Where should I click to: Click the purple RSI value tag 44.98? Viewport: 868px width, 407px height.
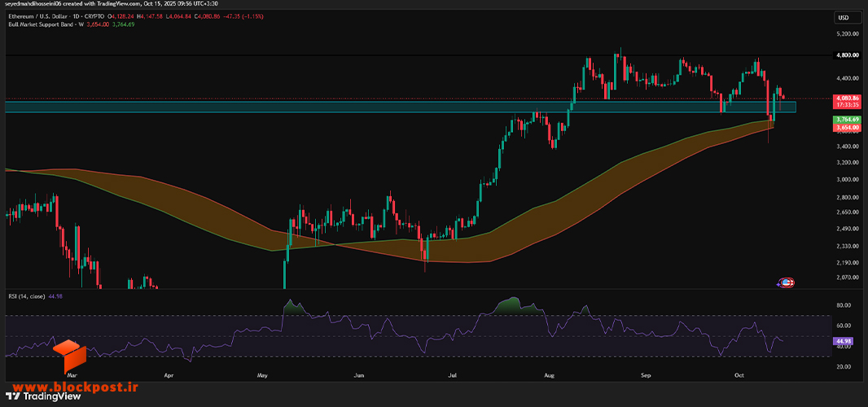844,342
